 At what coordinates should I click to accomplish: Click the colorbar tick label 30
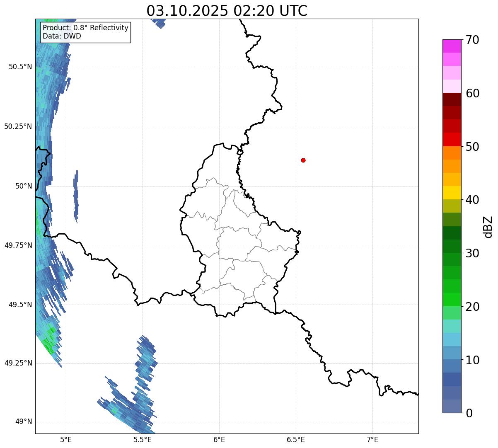[x=473, y=253]
